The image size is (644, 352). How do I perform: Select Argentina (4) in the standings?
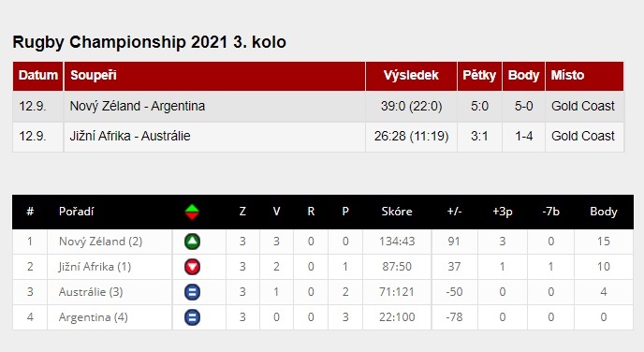pos(94,317)
